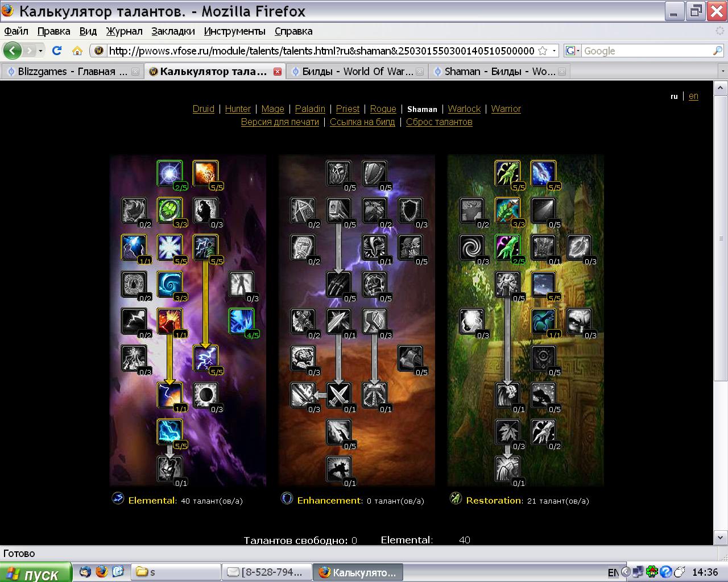The image size is (728, 582).
Task: Select the black sphere 0/3 Elemental talent
Action: tap(205, 396)
